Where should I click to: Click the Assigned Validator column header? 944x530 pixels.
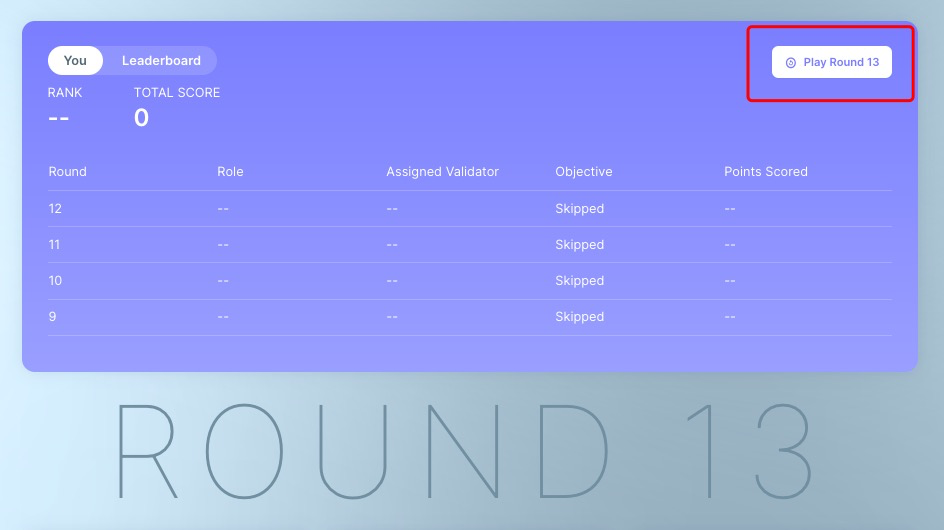[442, 172]
